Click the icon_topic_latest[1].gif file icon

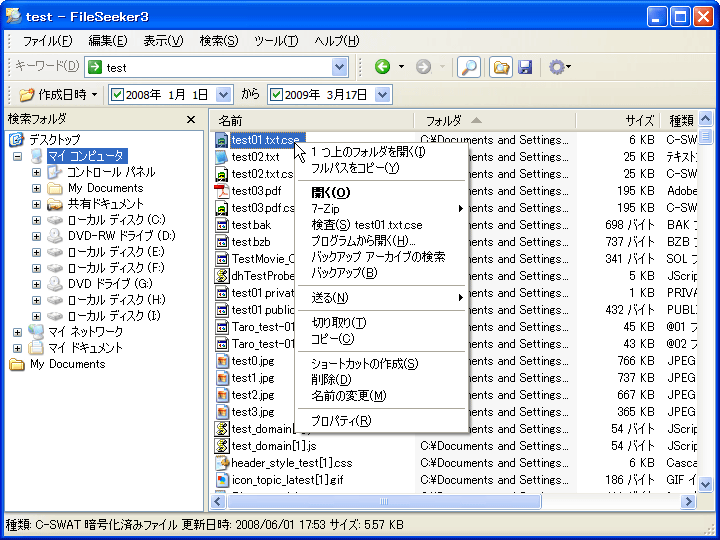click(222, 479)
